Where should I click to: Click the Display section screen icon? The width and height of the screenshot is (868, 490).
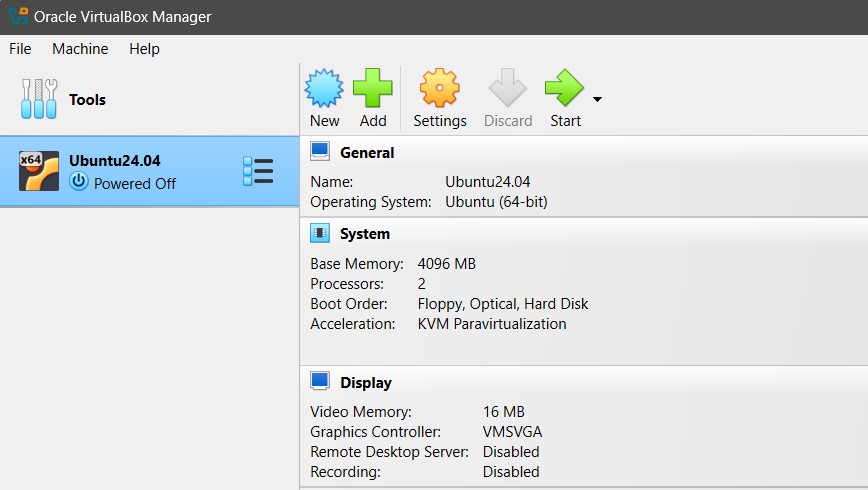pyautogui.click(x=320, y=382)
